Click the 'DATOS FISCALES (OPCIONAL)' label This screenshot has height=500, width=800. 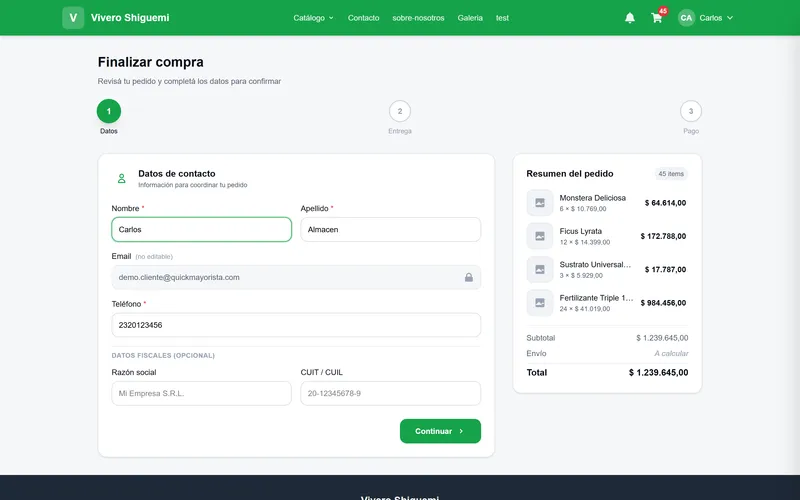[163, 356]
